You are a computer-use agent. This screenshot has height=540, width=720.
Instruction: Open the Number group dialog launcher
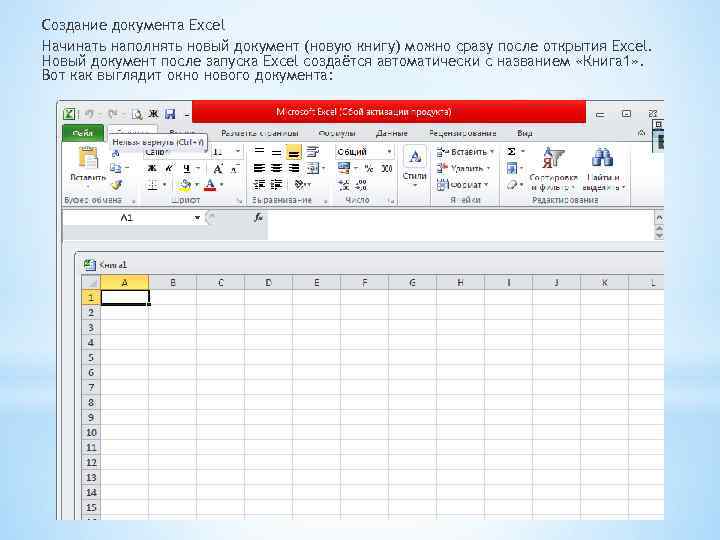pyautogui.click(x=391, y=201)
